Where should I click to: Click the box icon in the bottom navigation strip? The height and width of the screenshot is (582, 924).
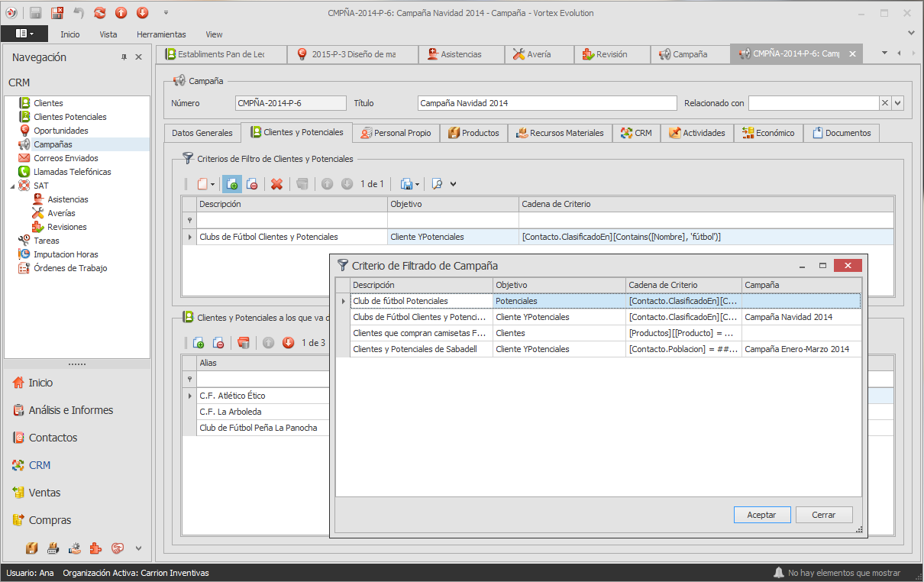pos(32,548)
